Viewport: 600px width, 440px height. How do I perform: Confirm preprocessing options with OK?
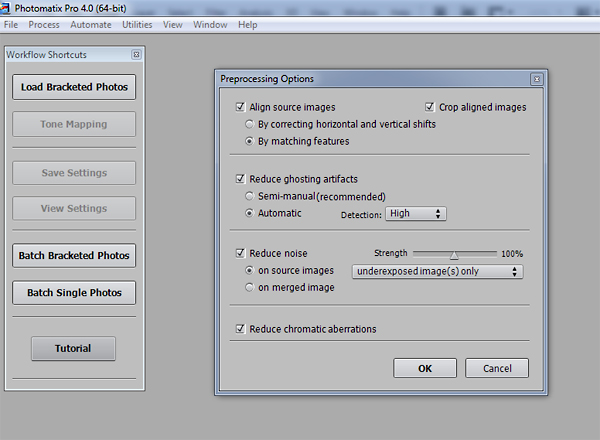click(x=425, y=368)
